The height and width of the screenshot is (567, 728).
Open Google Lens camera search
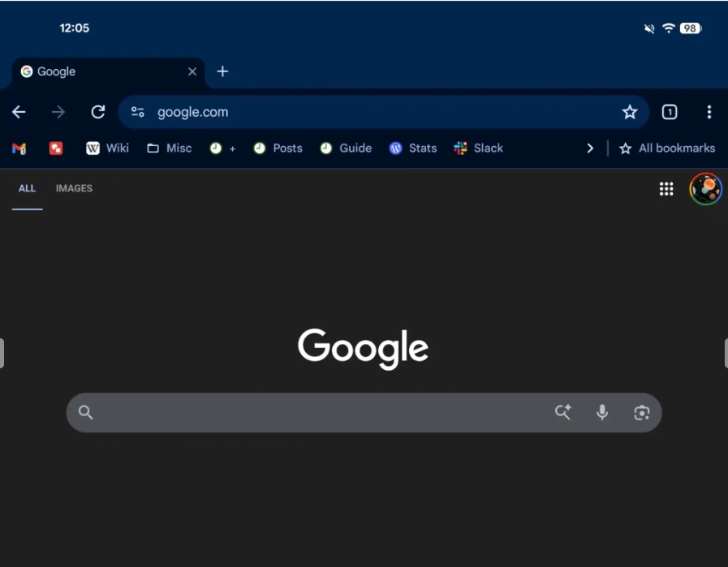tap(642, 413)
